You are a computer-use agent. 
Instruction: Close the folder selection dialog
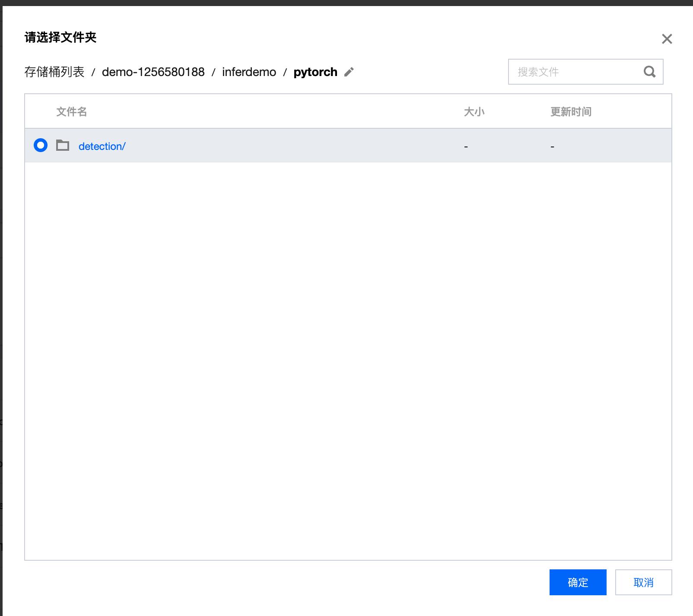click(x=667, y=39)
